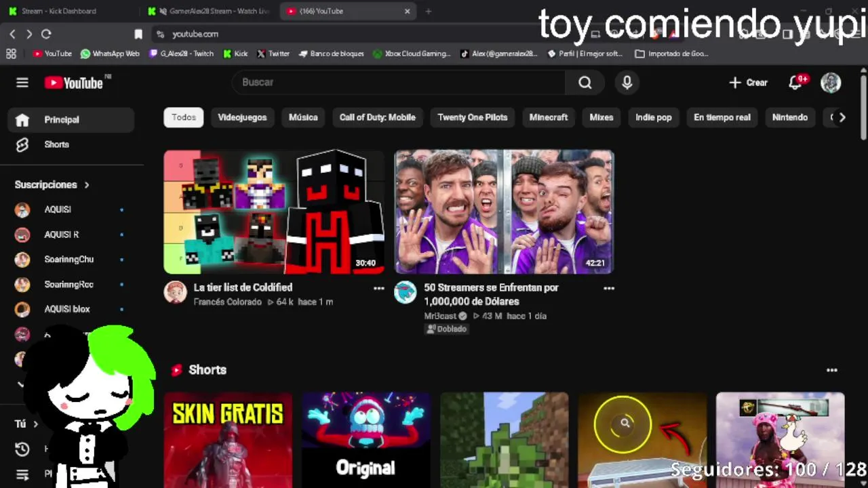Show more filter chips with right arrow

(x=842, y=117)
